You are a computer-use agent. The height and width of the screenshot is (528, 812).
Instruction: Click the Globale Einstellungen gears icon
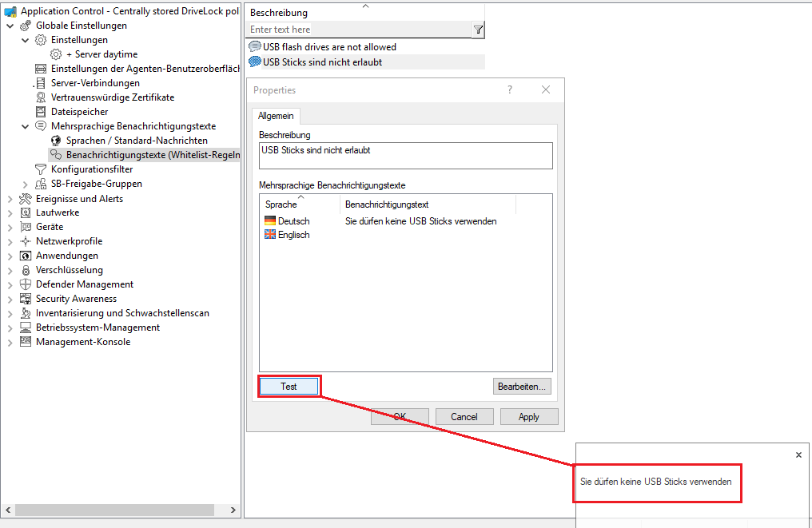26,26
